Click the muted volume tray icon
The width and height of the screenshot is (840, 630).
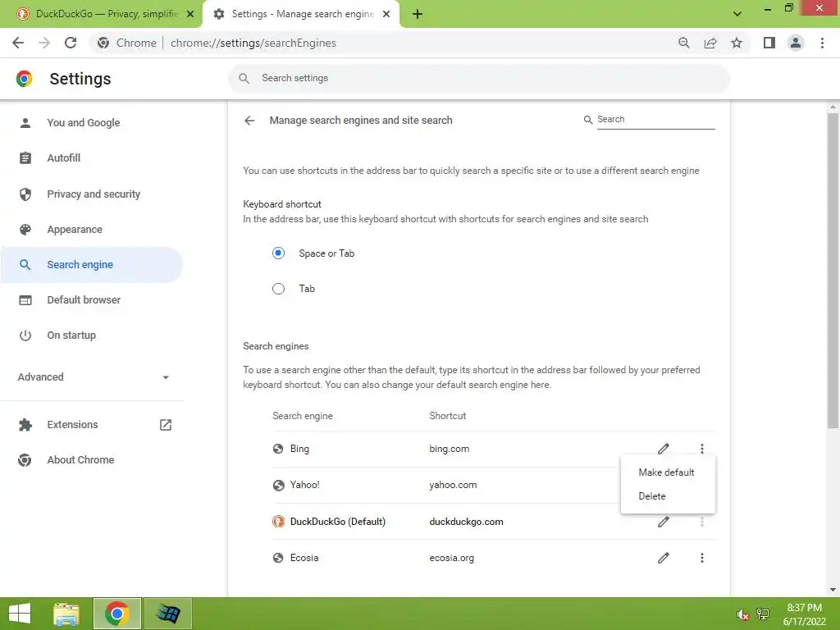coord(742,614)
